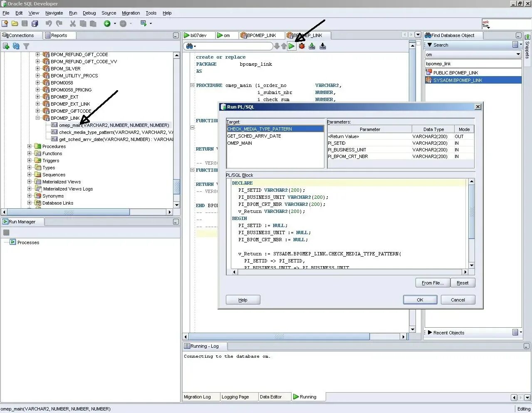
Task: Open the Migration menu
Action: (x=131, y=13)
